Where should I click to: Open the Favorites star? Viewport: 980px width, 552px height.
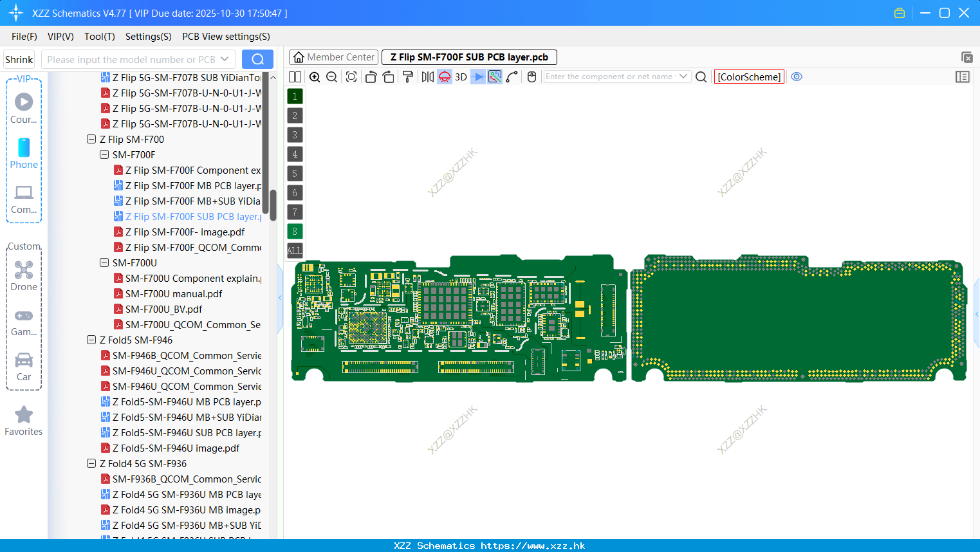point(24,421)
